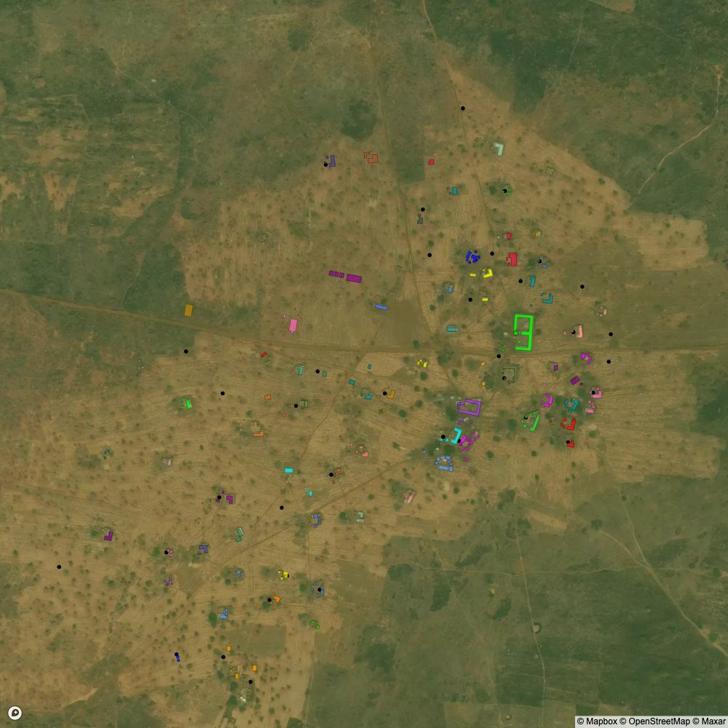Select the yellow L-shaped building
Viewport: 728px width, 728px height.
pos(488,274)
